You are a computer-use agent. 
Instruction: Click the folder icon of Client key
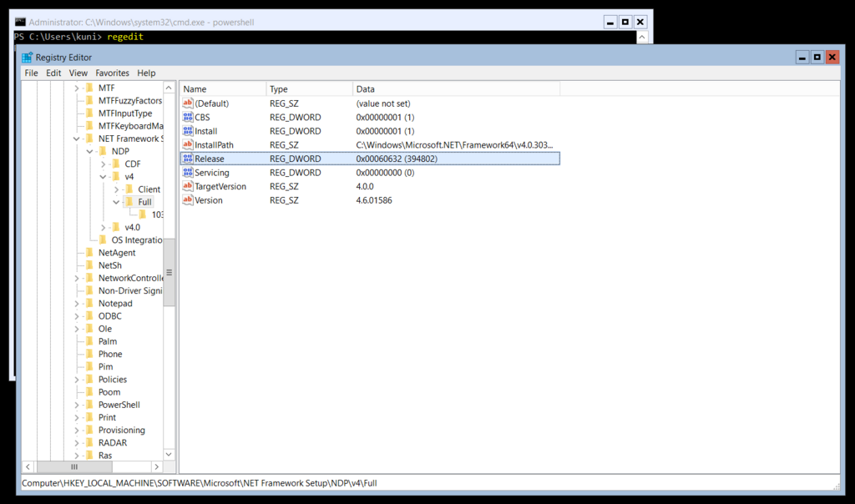click(129, 189)
